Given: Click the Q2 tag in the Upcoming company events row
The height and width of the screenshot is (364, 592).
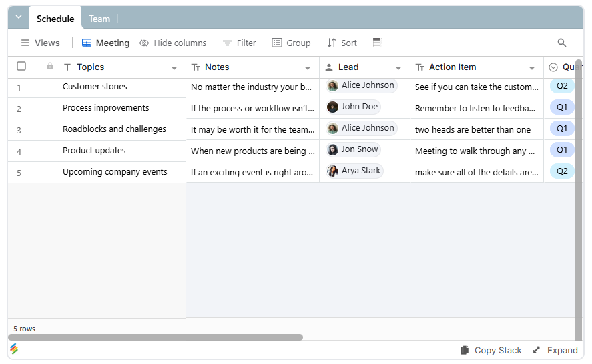Looking at the screenshot, I should pos(562,171).
